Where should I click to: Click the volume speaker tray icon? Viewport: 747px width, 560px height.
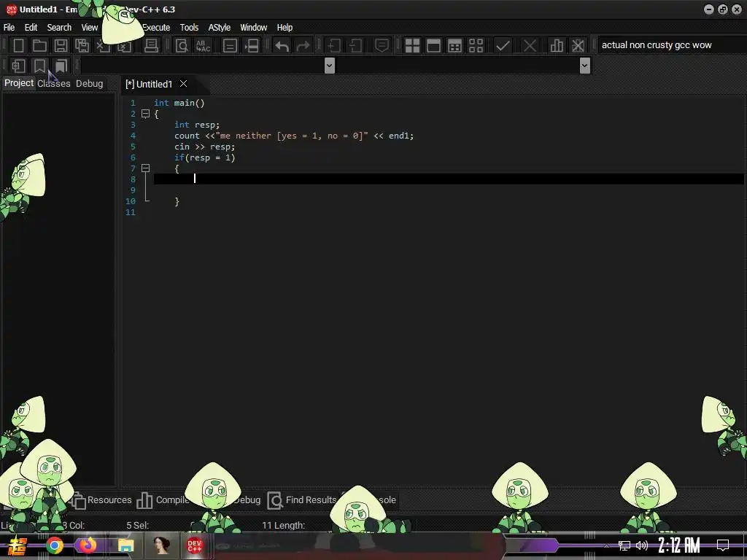click(642, 545)
